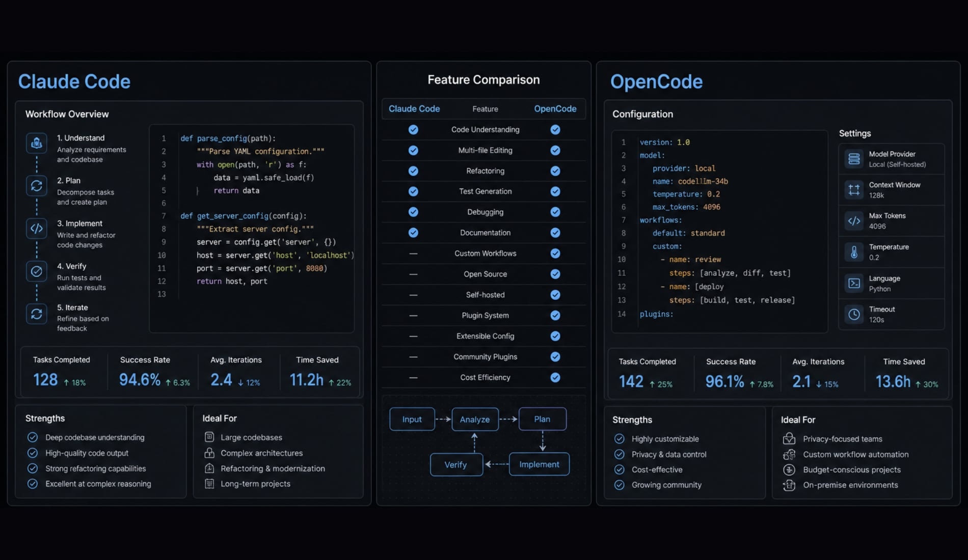Click the Complex architectures icon

(209, 453)
